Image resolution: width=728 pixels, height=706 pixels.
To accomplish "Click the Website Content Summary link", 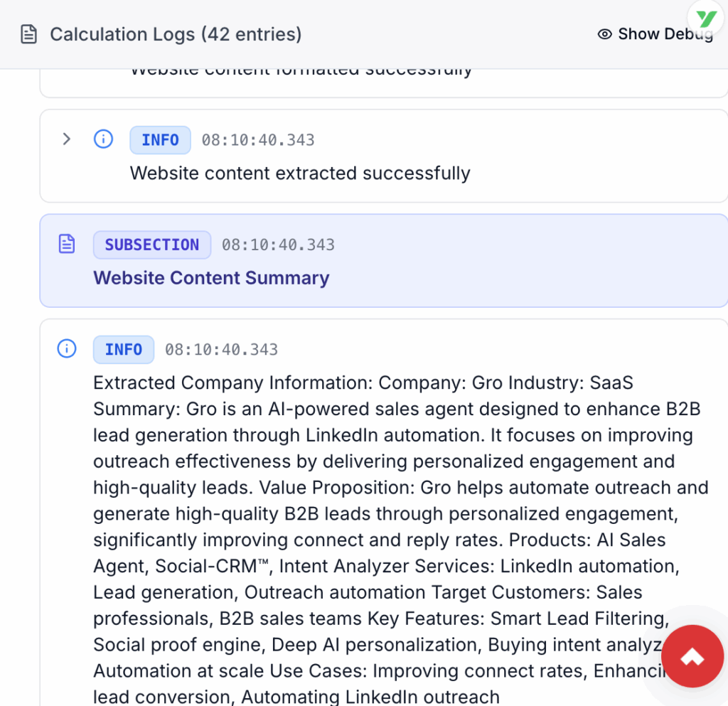I will tap(211, 277).
